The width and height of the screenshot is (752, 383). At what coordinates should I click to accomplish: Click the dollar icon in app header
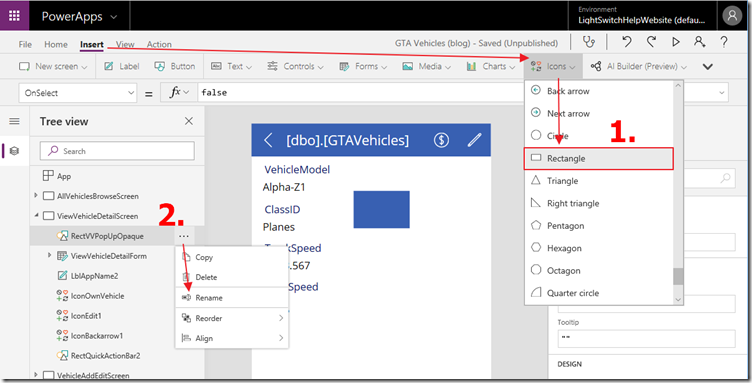(x=441, y=140)
